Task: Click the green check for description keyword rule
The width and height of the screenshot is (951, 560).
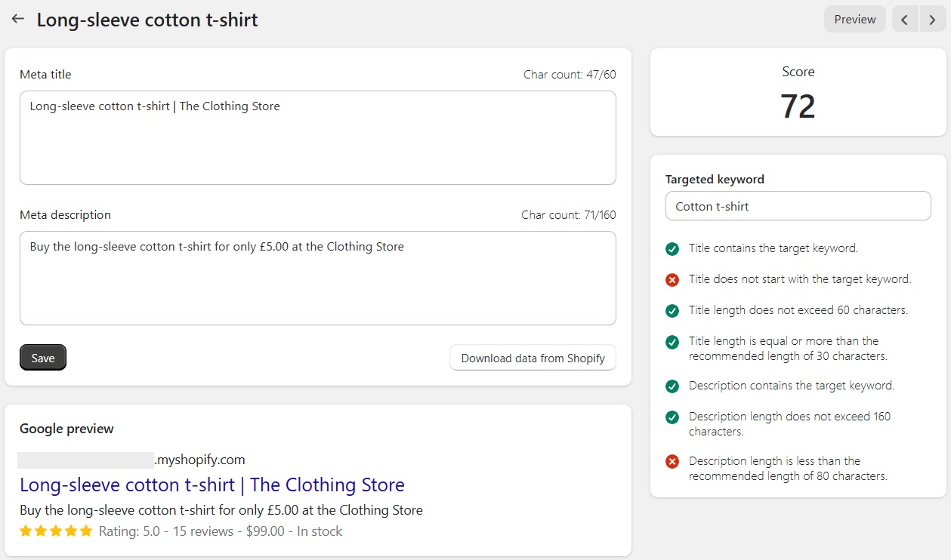Action: [672, 386]
